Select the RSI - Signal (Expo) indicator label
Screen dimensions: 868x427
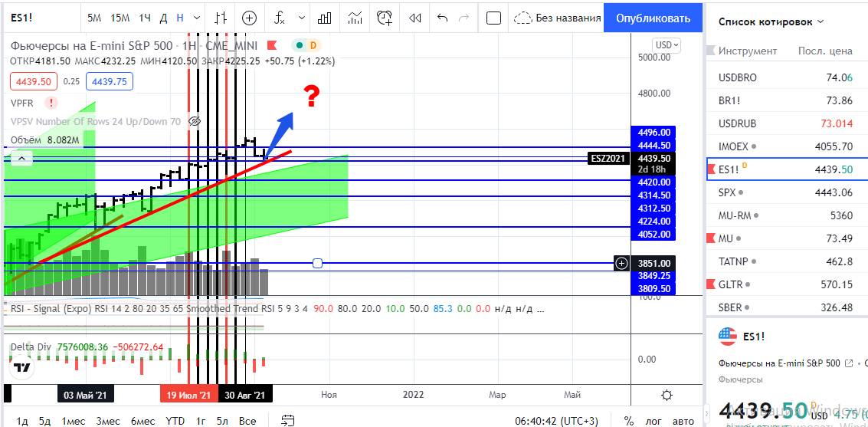(51, 309)
